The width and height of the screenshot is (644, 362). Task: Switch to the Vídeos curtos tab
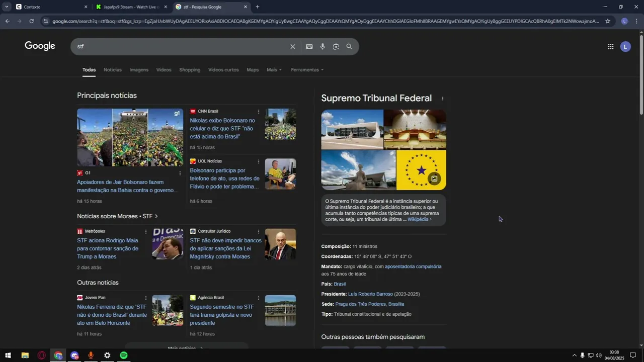pos(223,70)
